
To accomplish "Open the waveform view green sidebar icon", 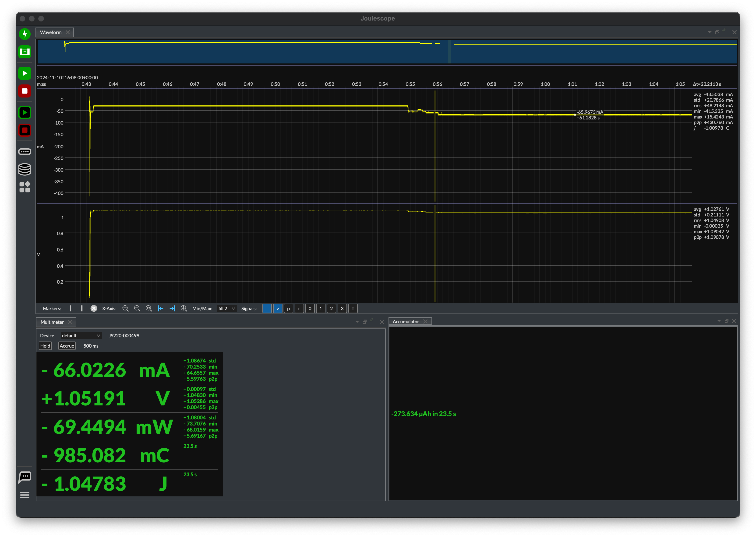I will point(25,52).
